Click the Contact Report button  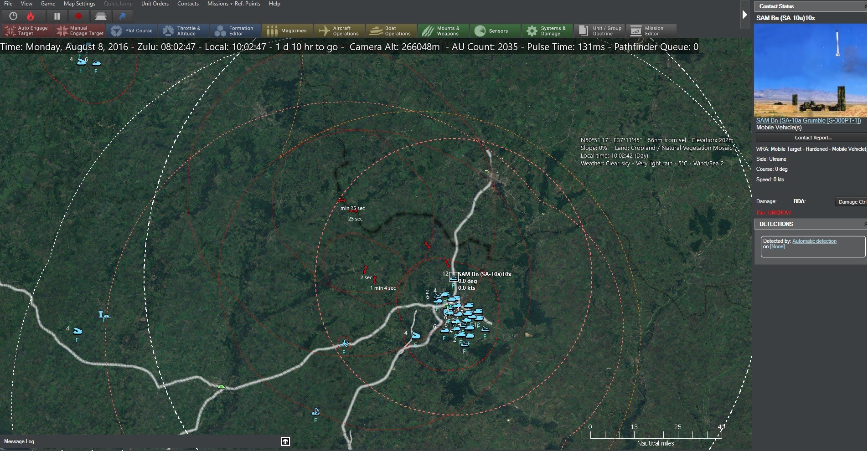pos(813,137)
